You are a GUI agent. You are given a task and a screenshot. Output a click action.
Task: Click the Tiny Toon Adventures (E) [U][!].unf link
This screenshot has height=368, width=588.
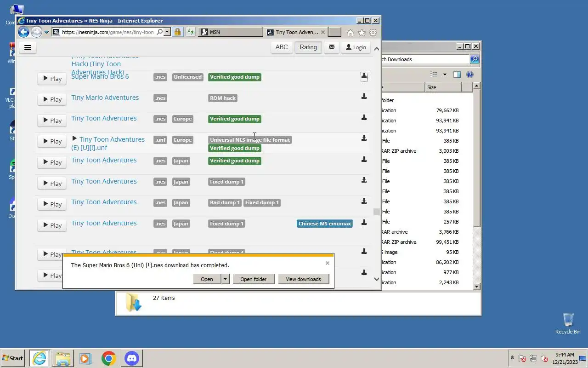[x=108, y=144]
